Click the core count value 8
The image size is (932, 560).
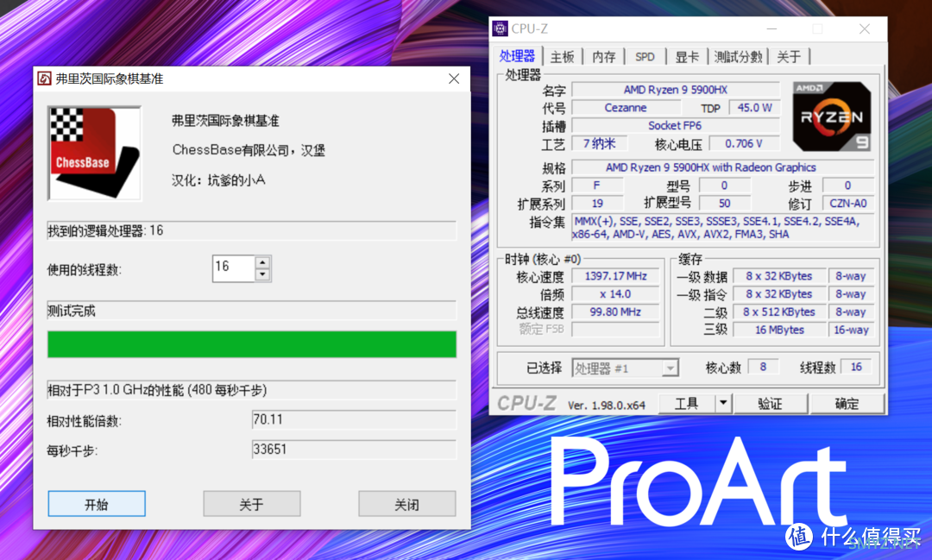click(x=763, y=367)
